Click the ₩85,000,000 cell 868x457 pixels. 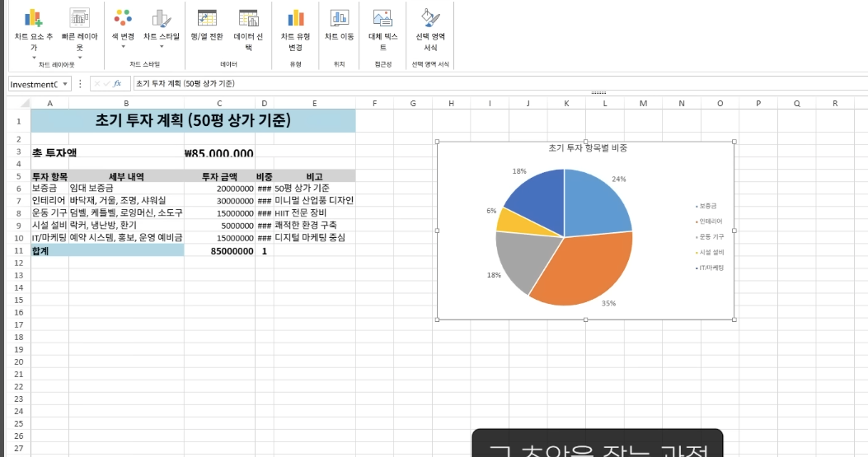[219, 152]
